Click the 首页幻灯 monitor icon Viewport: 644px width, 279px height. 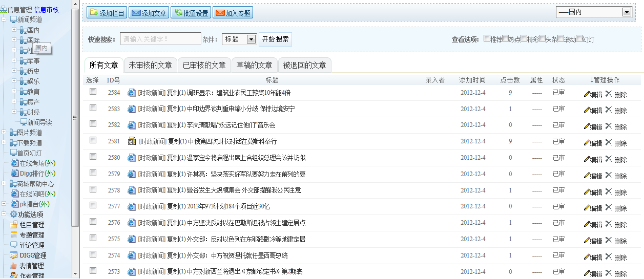pyautogui.click(x=13, y=153)
